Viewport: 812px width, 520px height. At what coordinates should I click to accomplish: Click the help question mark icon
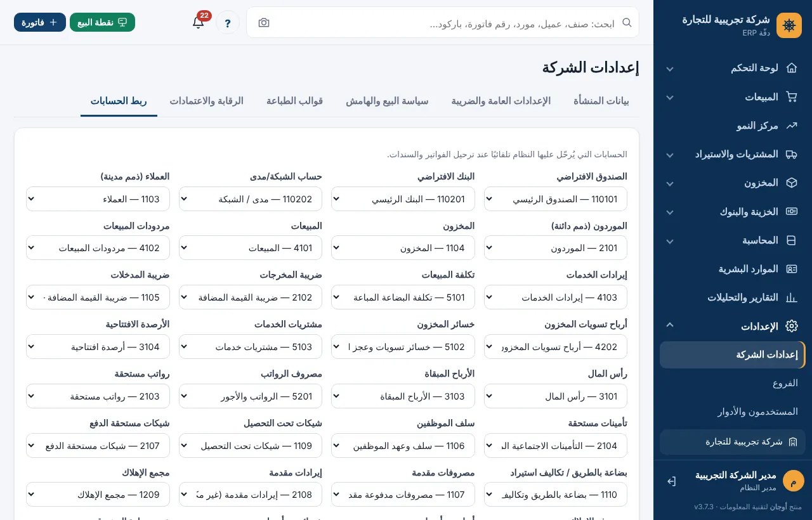click(x=228, y=22)
